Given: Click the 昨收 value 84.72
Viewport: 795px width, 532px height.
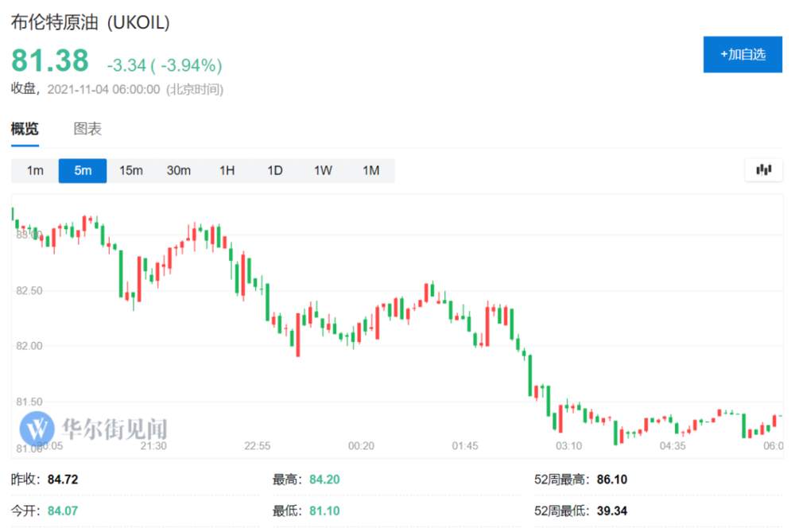Looking at the screenshot, I should (63, 480).
